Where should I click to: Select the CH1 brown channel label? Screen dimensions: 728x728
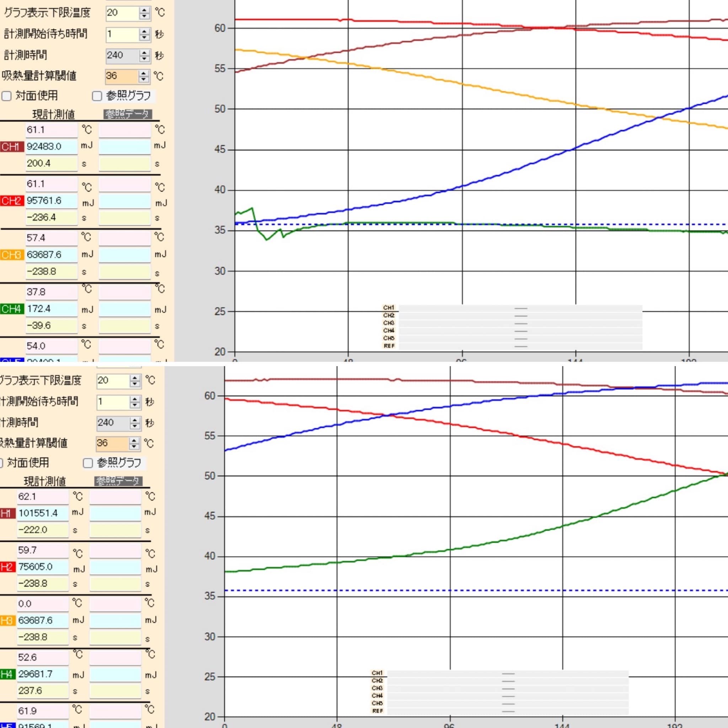[12, 146]
